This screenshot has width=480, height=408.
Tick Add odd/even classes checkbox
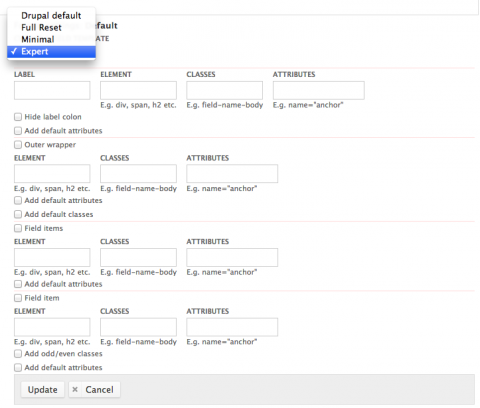(18, 354)
